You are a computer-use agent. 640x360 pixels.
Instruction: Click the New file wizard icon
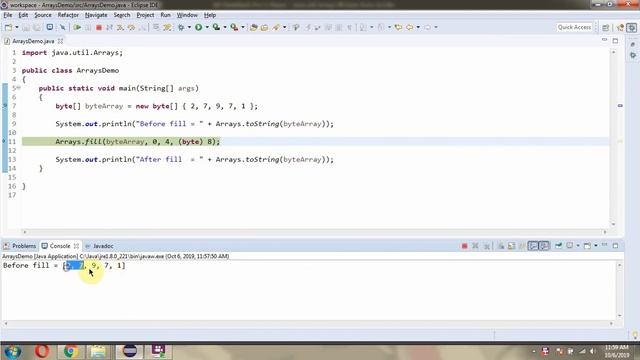point(8,27)
